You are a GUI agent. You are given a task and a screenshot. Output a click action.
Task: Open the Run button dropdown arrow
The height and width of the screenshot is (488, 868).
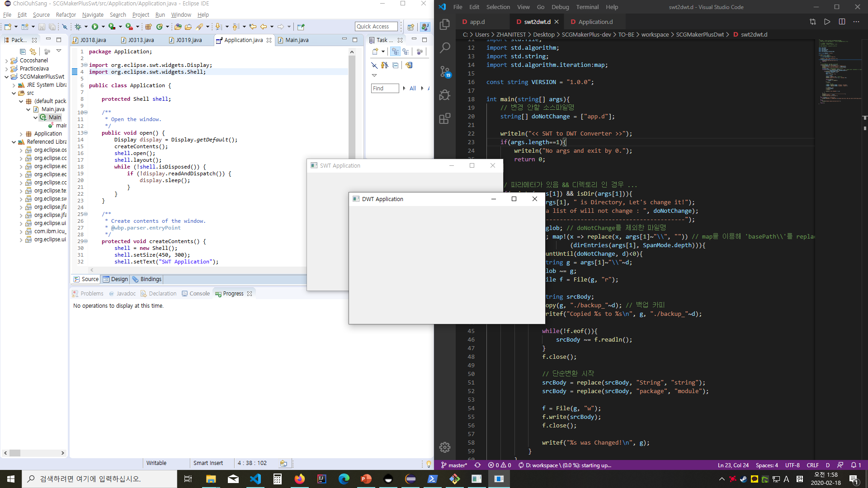[x=103, y=27]
